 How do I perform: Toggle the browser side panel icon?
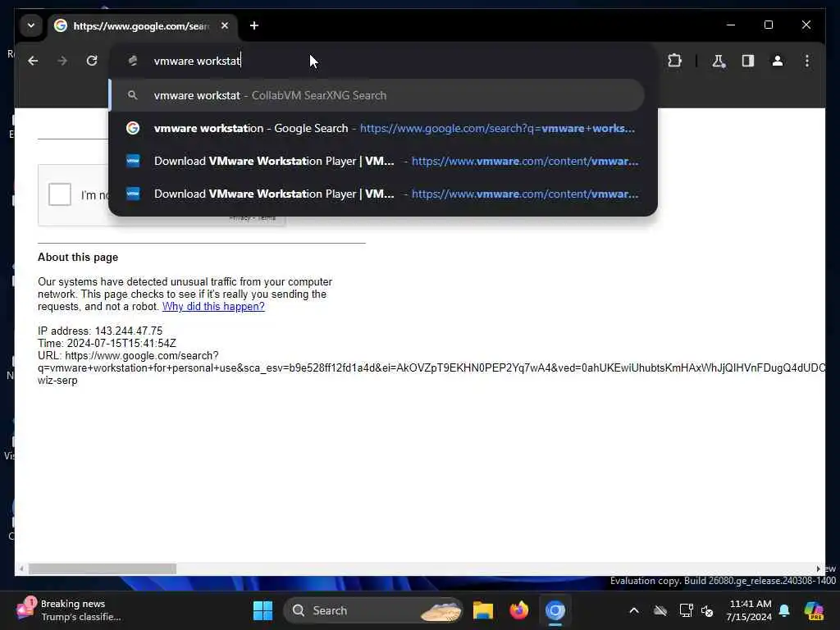(x=748, y=61)
